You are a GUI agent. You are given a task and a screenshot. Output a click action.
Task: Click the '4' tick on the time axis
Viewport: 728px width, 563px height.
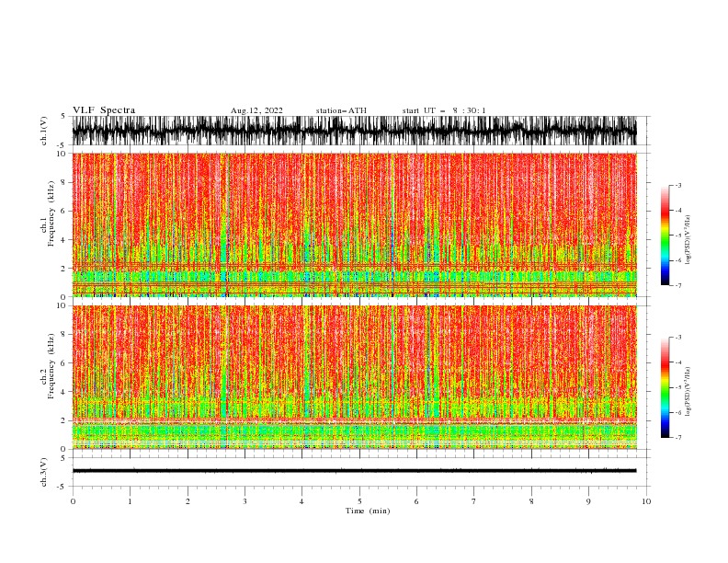click(x=301, y=501)
